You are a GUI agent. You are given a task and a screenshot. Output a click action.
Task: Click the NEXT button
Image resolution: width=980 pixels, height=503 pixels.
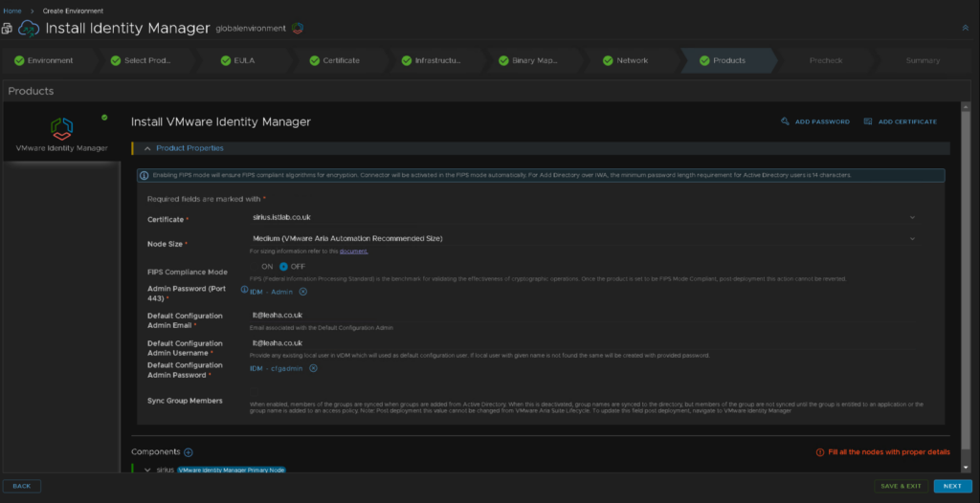[x=952, y=486]
